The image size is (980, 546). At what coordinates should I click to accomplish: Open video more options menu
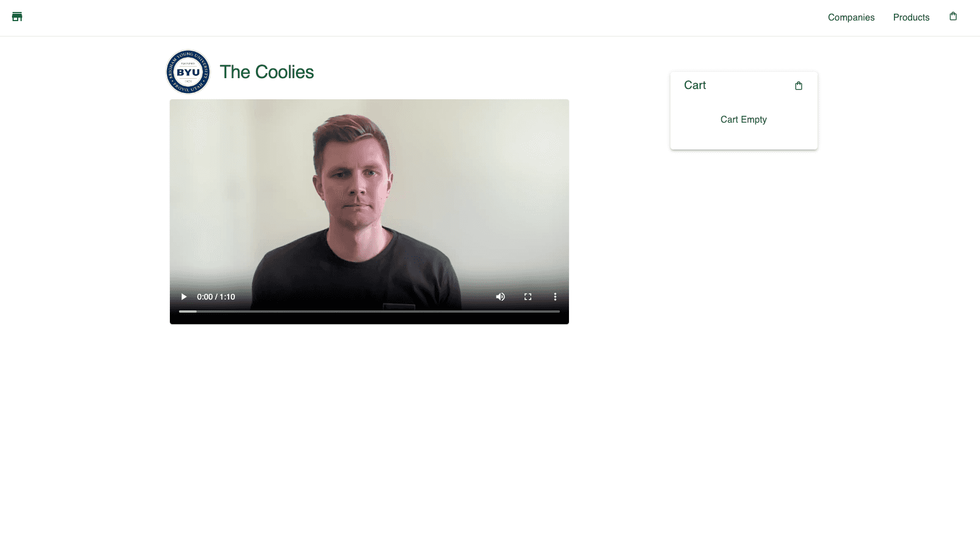pos(555,297)
